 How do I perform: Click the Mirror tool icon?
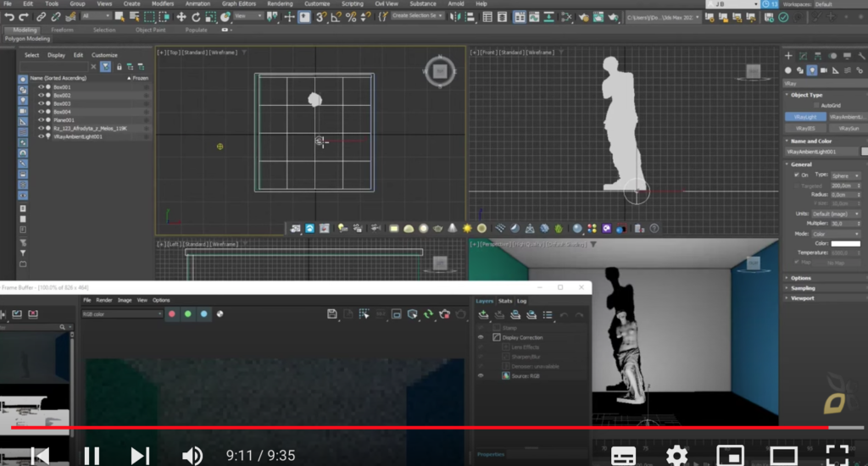454,17
